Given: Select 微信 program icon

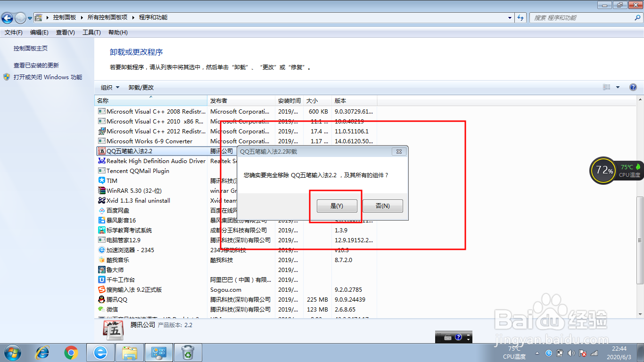Looking at the screenshot, I should (x=102, y=310).
